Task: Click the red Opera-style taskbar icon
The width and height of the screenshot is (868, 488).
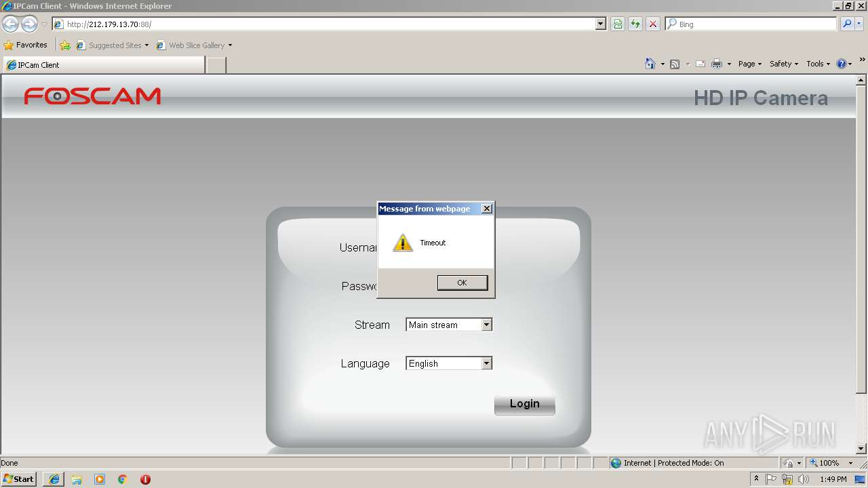Action: (145, 479)
